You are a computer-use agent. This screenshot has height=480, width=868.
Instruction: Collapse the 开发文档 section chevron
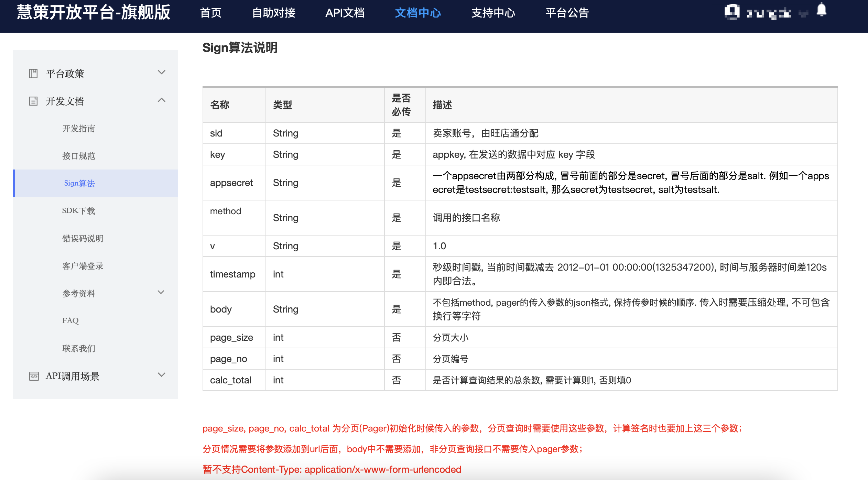pos(162,100)
